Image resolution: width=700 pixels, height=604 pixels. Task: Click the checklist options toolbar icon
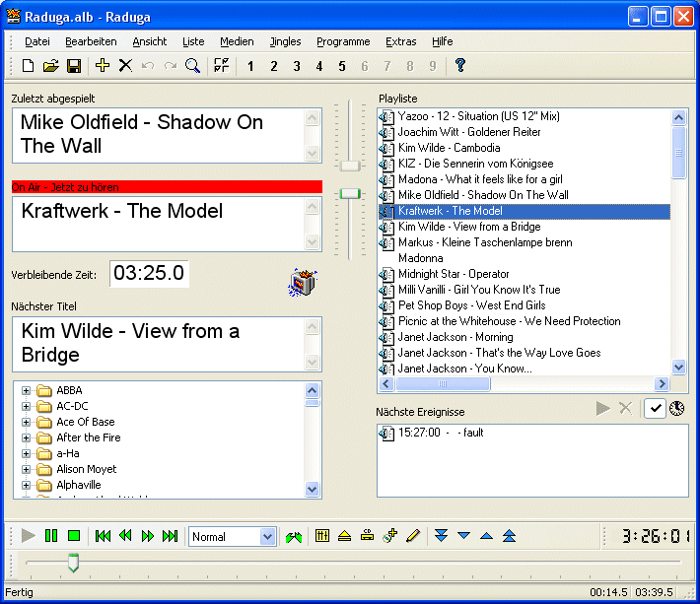[222, 65]
